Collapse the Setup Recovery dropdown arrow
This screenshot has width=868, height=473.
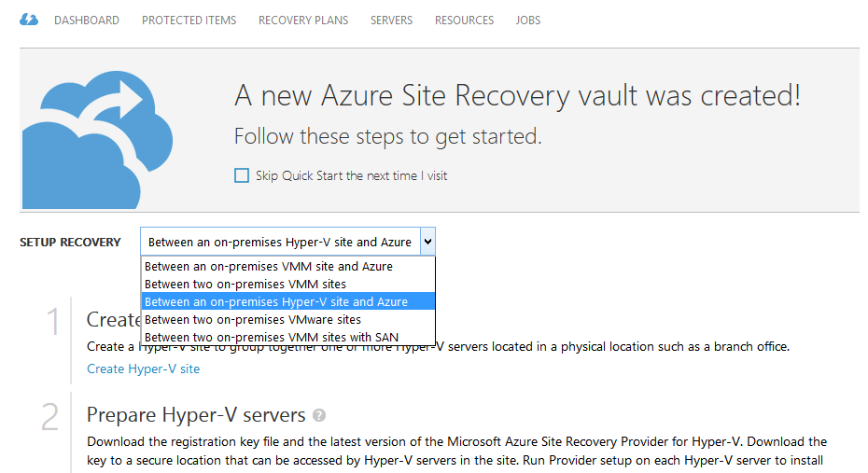pos(427,242)
